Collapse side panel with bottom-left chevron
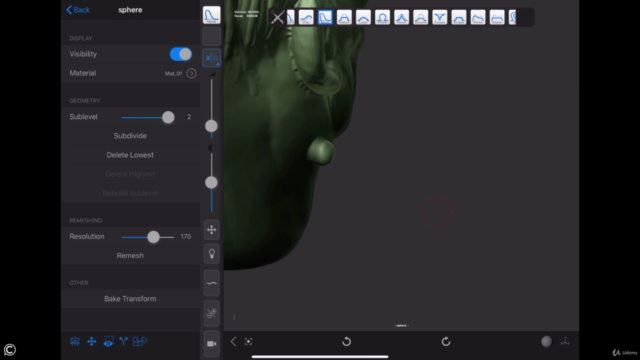The image size is (640, 360). pyautogui.click(x=233, y=342)
